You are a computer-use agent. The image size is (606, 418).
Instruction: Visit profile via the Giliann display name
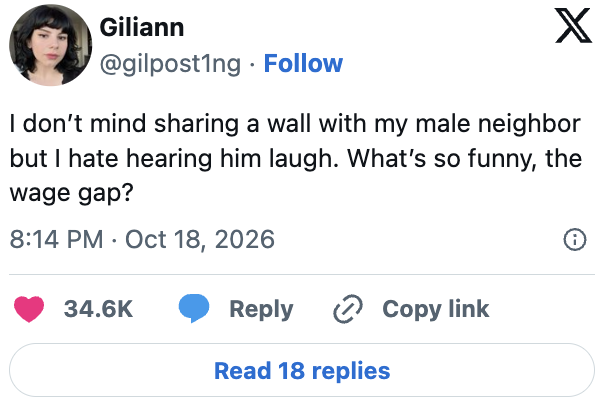[142, 27]
